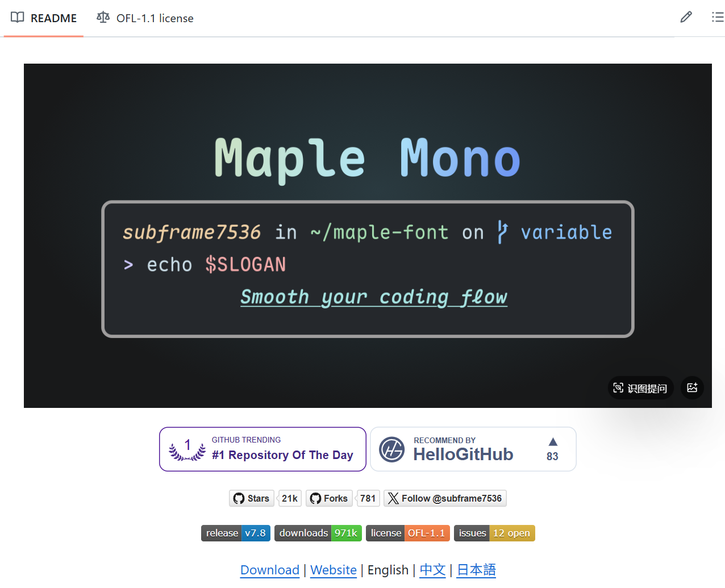Click the picture tool icon on banner

click(692, 387)
